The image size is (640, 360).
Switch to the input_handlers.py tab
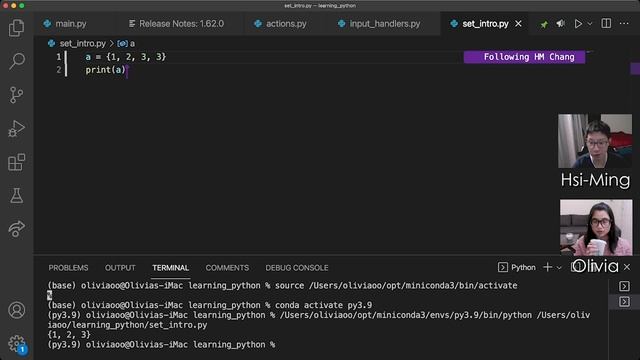[x=379, y=24]
